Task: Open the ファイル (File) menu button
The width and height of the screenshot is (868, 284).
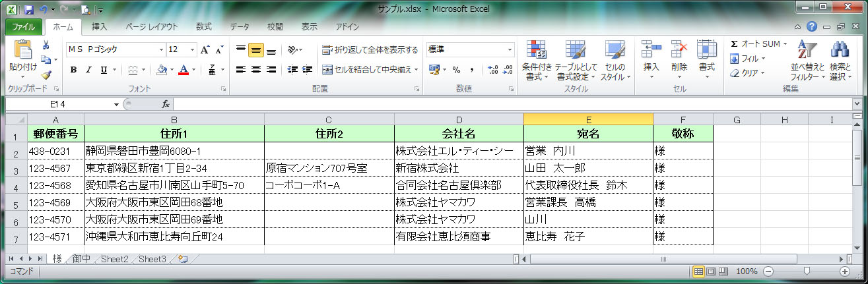Action: (x=24, y=27)
